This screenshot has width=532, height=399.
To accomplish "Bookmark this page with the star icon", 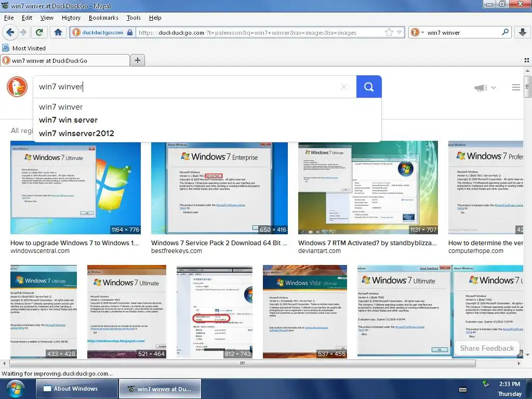I will pos(389,33).
